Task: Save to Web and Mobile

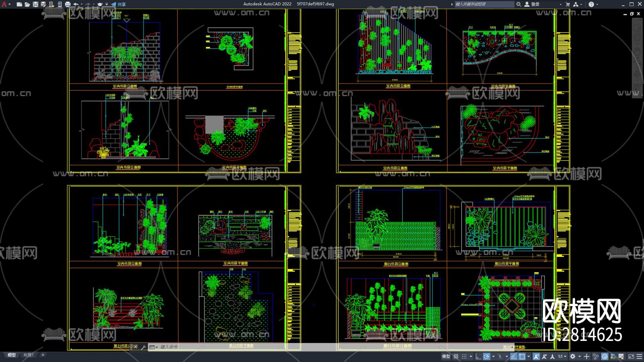Action: point(59,4)
